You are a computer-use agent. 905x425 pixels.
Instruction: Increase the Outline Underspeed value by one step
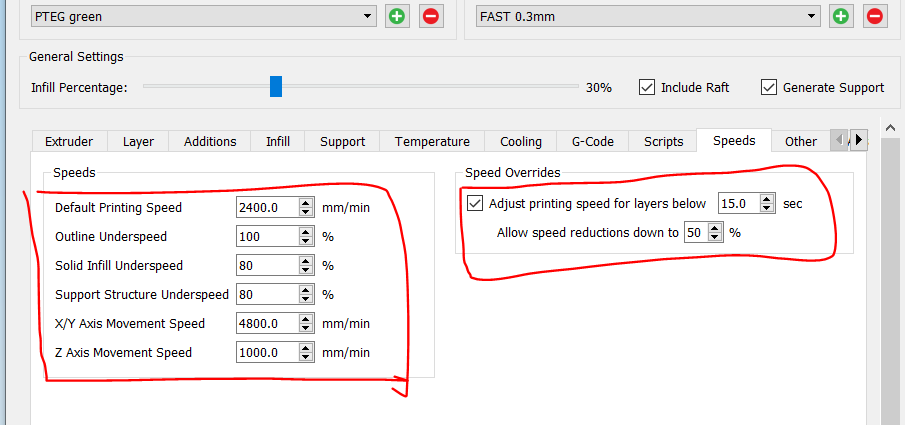tap(306, 233)
